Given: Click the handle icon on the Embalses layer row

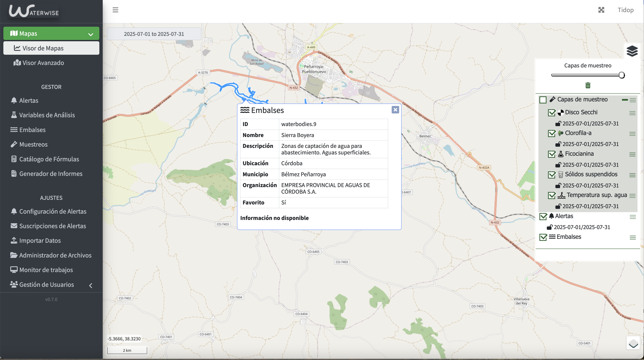Looking at the screenshot, I should pos(632,238).
